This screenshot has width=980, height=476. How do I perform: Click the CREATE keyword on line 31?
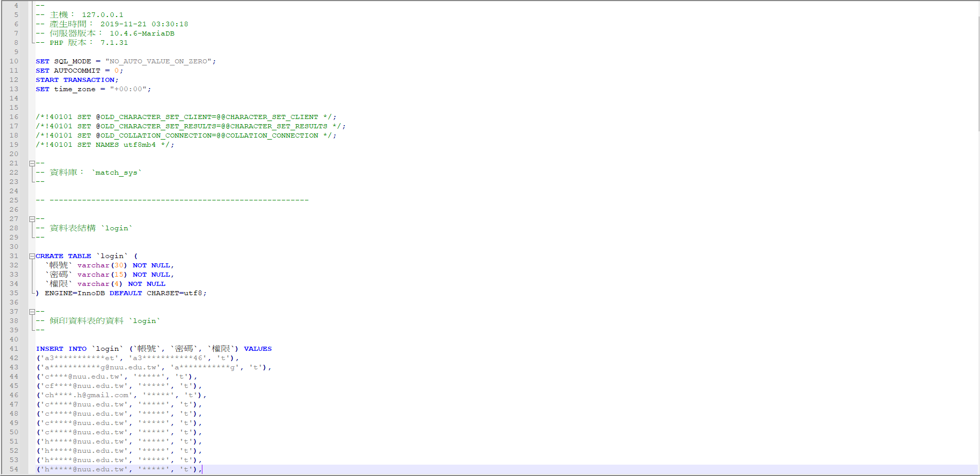tap(49, 256)
